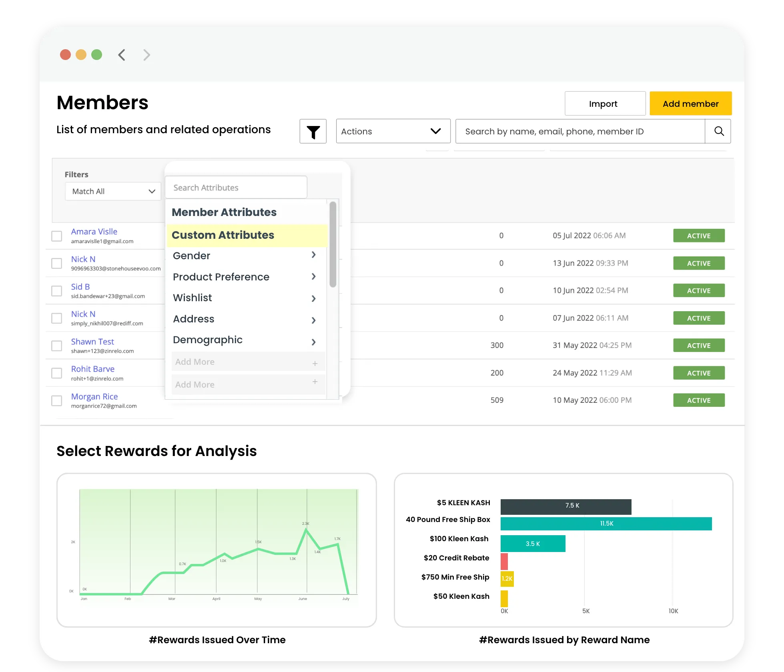Click the Search Attributes field
This screenshot has width=784, height=672.
pos(236,187)
